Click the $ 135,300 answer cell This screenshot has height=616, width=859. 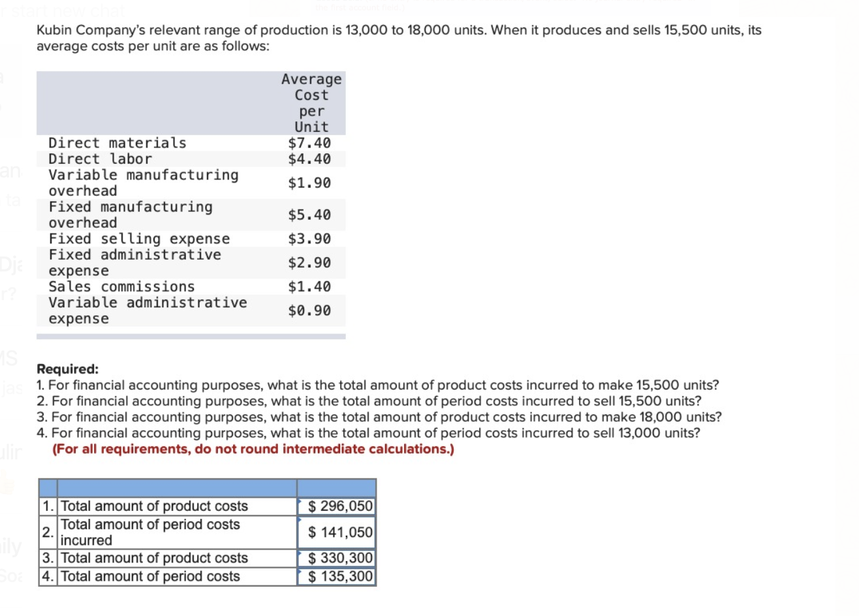click(336, 576)
